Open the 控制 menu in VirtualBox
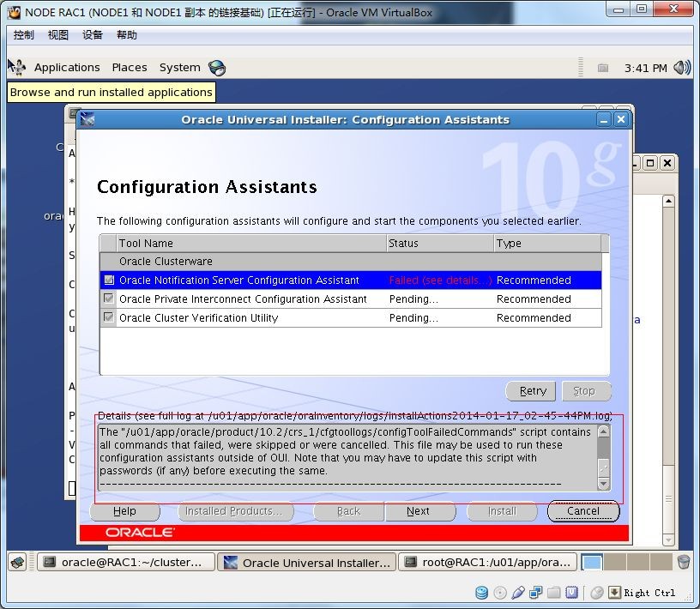 (24, 35)
